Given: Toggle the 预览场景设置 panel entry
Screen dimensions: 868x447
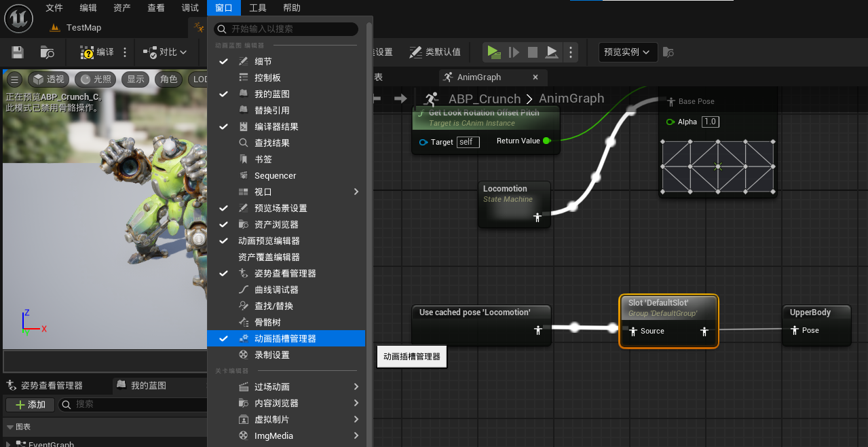Looking at the screenshot, I should tap(286, 208).
